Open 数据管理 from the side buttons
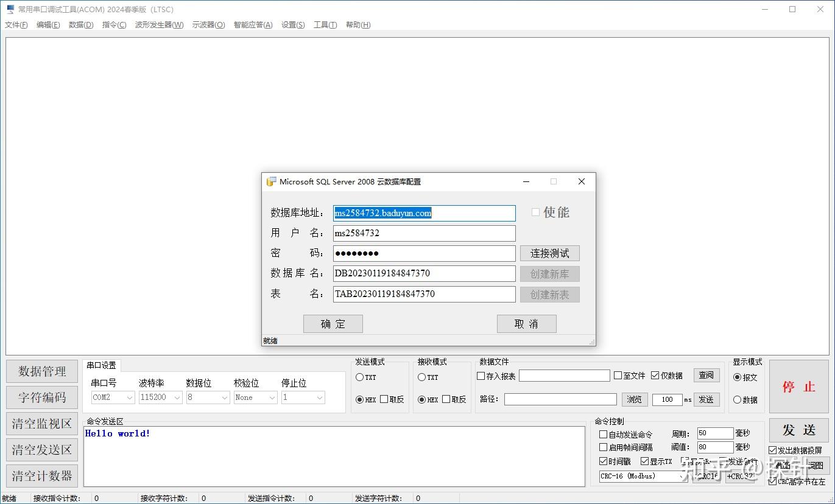This screenshot has width=835, height=504. tap(42, 371)
